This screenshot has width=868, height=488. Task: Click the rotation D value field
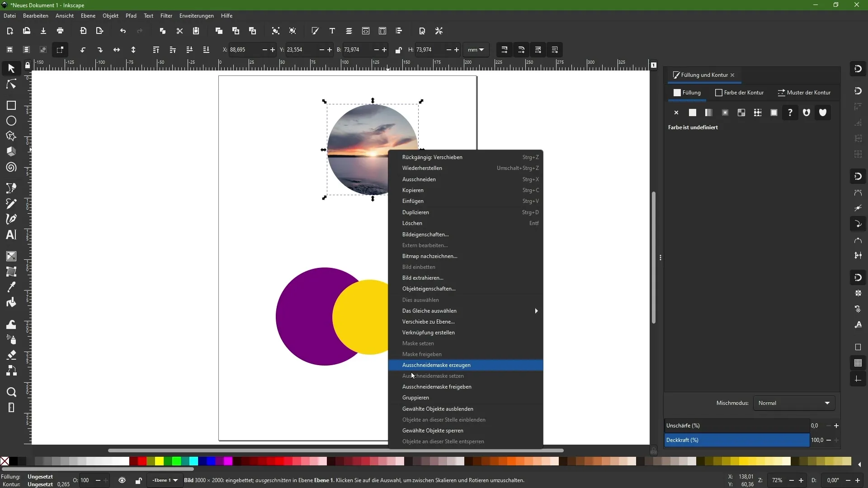coord(833,480)
